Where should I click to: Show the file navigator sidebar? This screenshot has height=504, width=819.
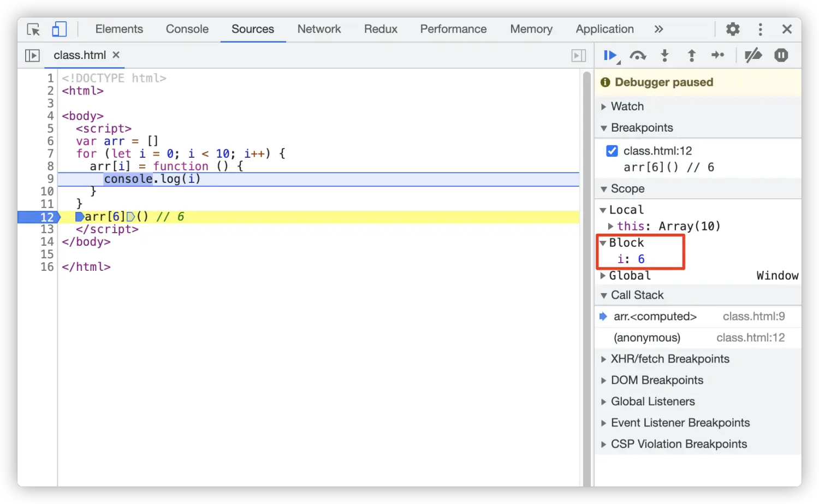[x=32, y=55]
